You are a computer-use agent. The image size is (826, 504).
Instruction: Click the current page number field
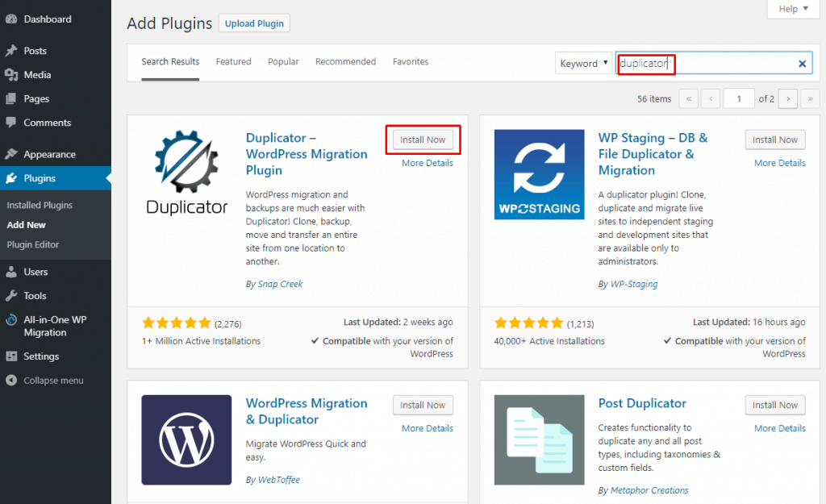pyautogui.click(x=739, y=98)
